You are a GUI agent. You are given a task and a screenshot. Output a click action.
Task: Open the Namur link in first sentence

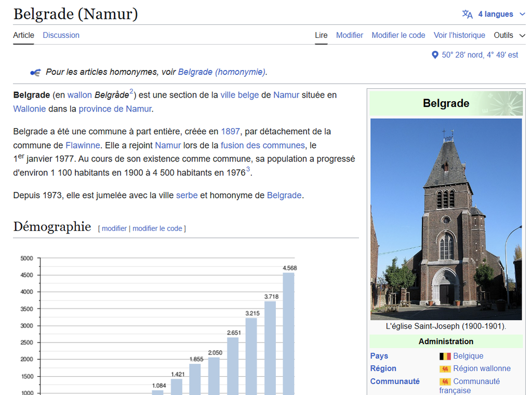tap(286, 95)
